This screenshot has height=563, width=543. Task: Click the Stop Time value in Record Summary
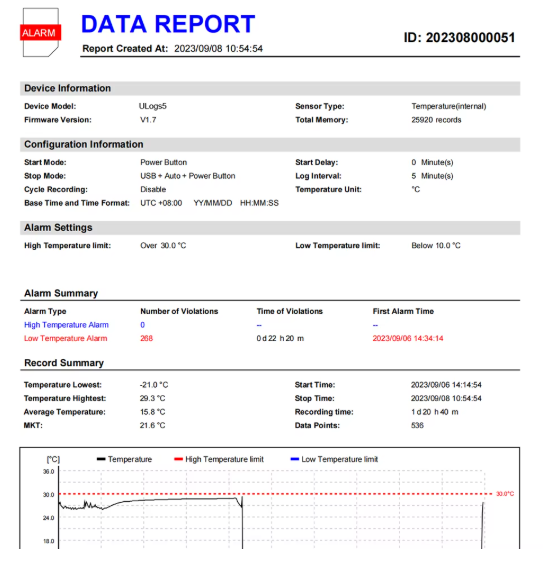(x=446, y=398)
